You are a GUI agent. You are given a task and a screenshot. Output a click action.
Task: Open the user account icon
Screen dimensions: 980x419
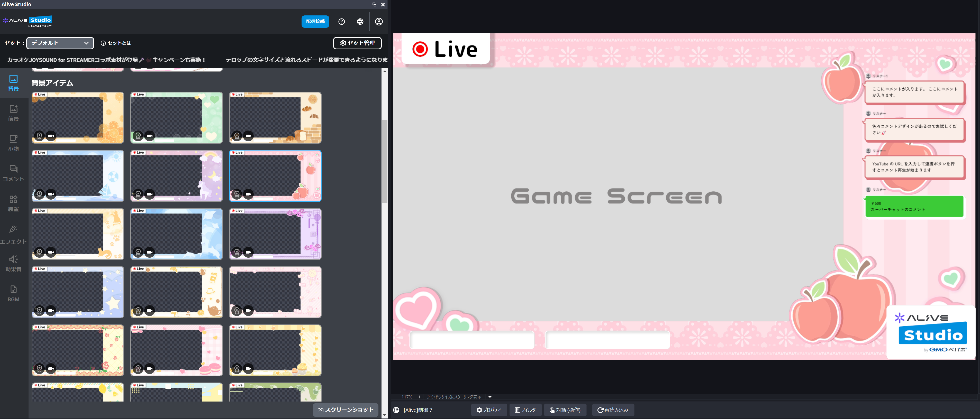(378, 22)
